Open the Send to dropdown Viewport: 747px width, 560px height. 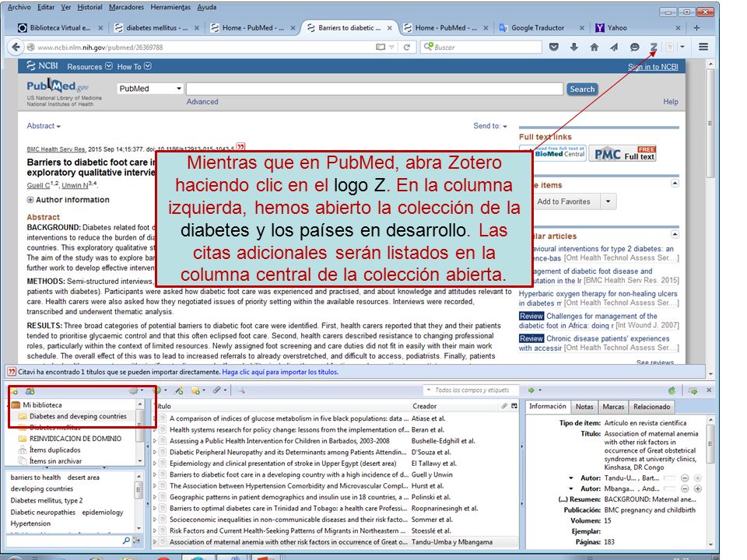[490, 126]
